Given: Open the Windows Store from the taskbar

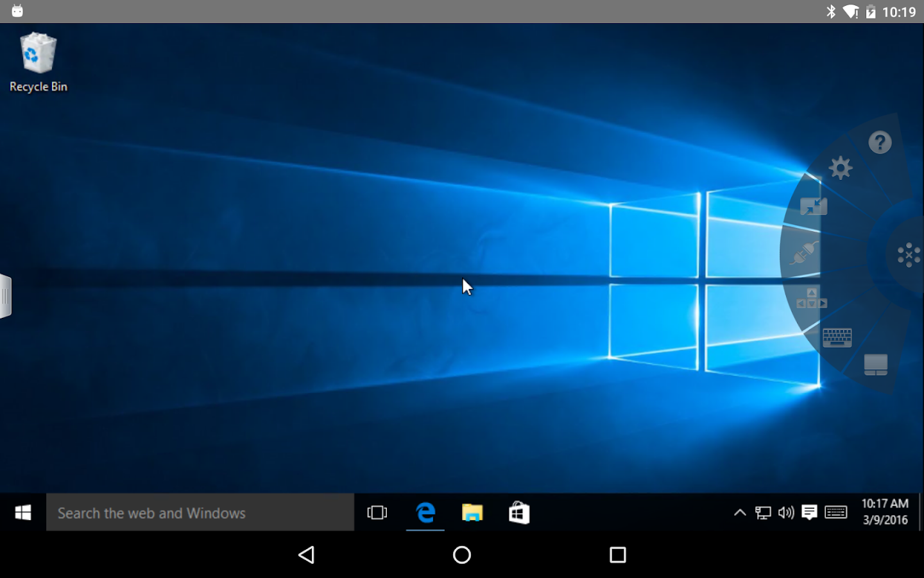Looking at the screenshot, I should point(519,512).
